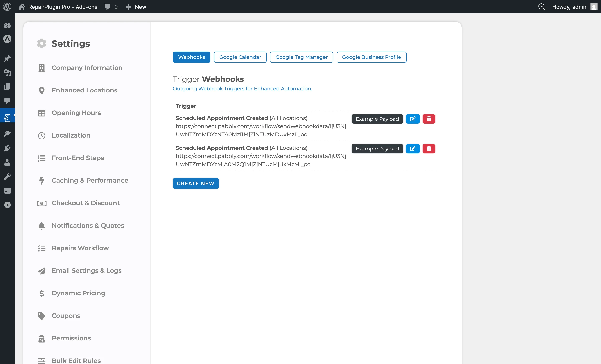Screen dimensions: 601x364
Task: Click the Outgoing Webhook Triggers link
Action: 242,88
